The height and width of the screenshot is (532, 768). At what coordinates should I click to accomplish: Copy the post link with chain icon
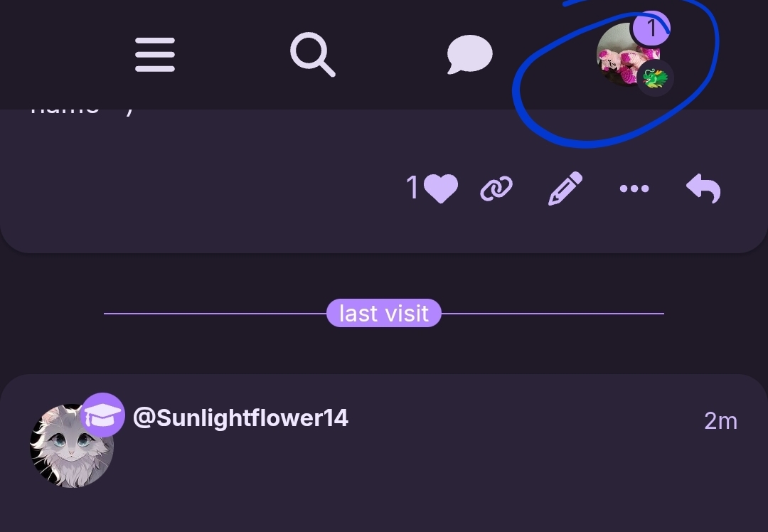(496, 188)
